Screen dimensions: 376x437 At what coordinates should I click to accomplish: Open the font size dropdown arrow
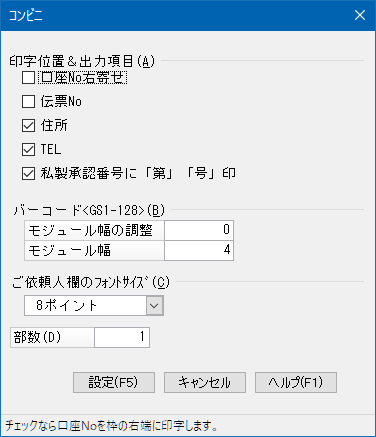pos(154,305)
